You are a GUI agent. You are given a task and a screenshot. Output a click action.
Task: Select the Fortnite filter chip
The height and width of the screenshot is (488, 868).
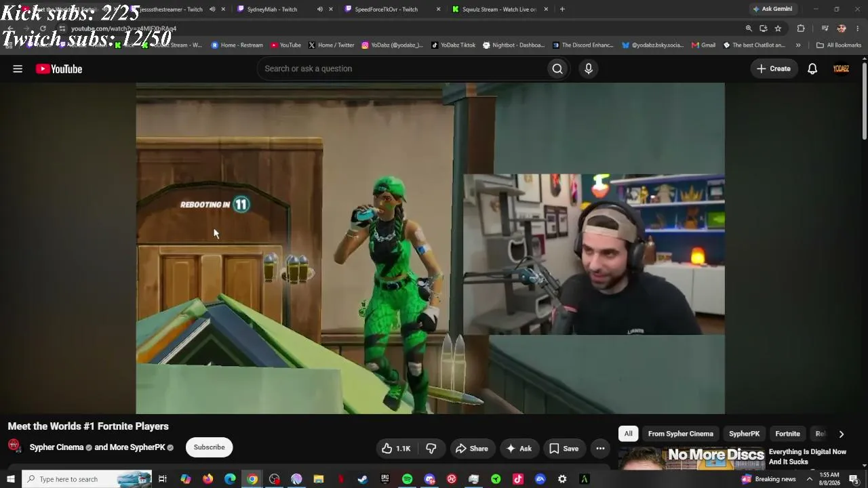[x=788, y=434]
